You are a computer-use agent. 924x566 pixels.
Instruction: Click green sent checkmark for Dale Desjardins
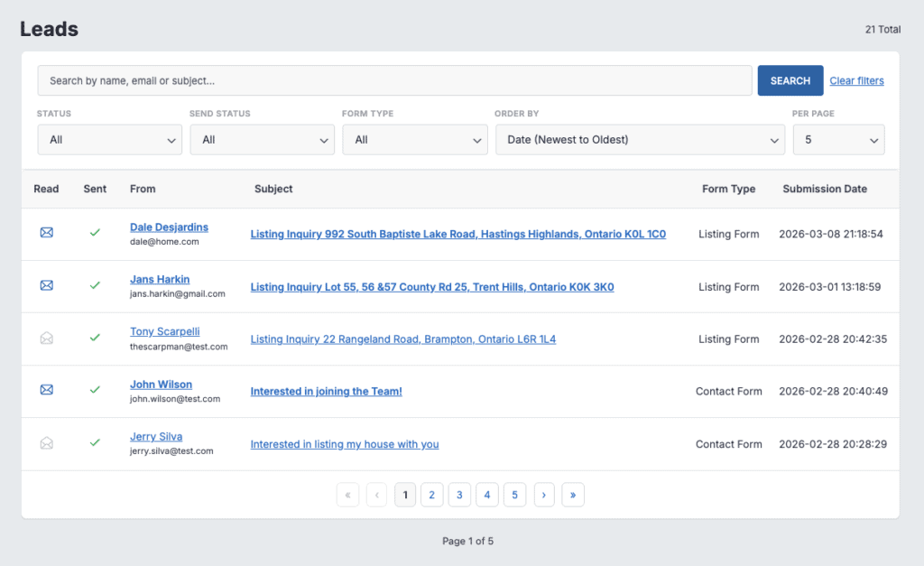coord(95,233)
